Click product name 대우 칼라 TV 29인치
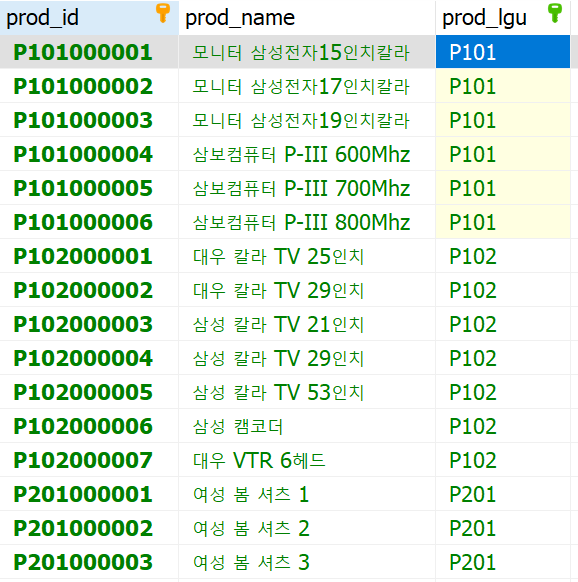The height and width of the screenshot is (582, 578). coord(278,290)
